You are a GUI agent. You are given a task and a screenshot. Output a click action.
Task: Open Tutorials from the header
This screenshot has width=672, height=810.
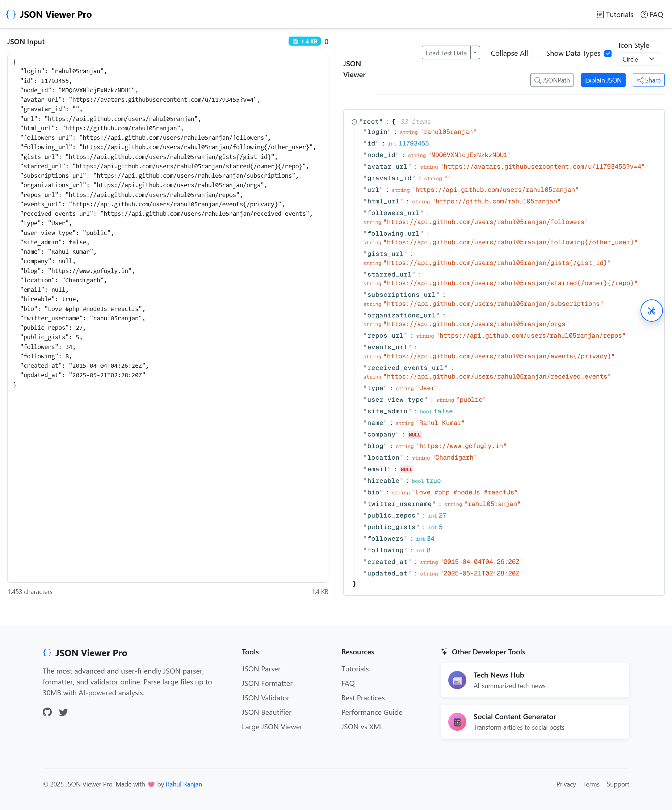point(615,14)
